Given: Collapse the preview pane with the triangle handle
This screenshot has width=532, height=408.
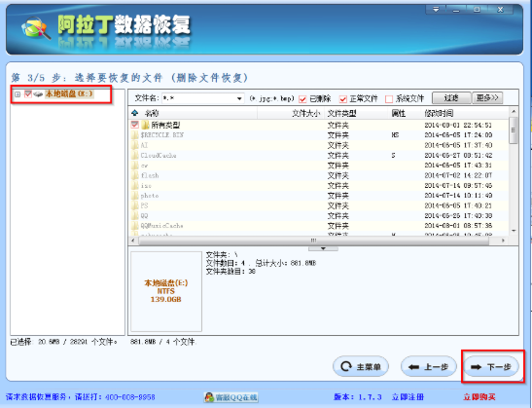Looking at the screenshot, I should [323, 248].
